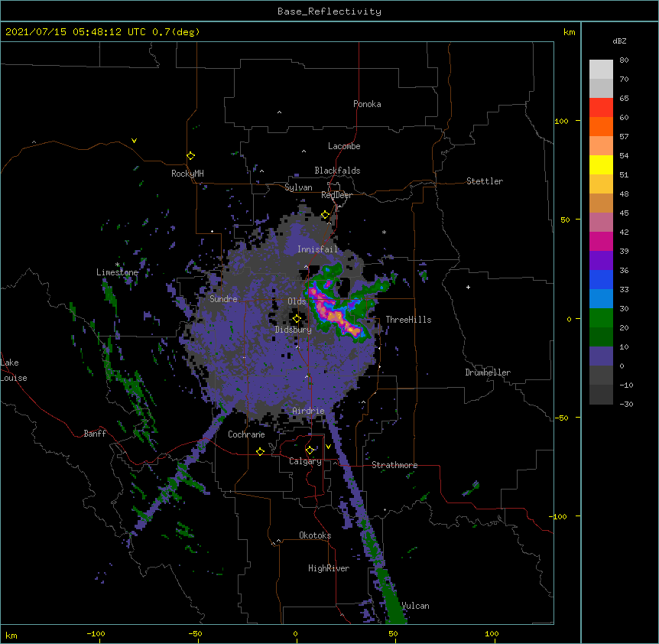Viewport: 659px width, 644px height.
Task: Click the Strathmore city label
Action: pos(394,465)
